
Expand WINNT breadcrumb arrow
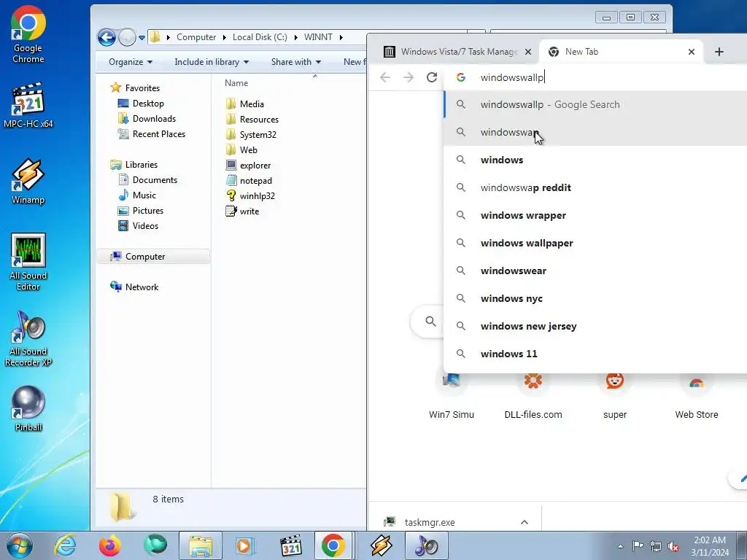pos(341,37)
